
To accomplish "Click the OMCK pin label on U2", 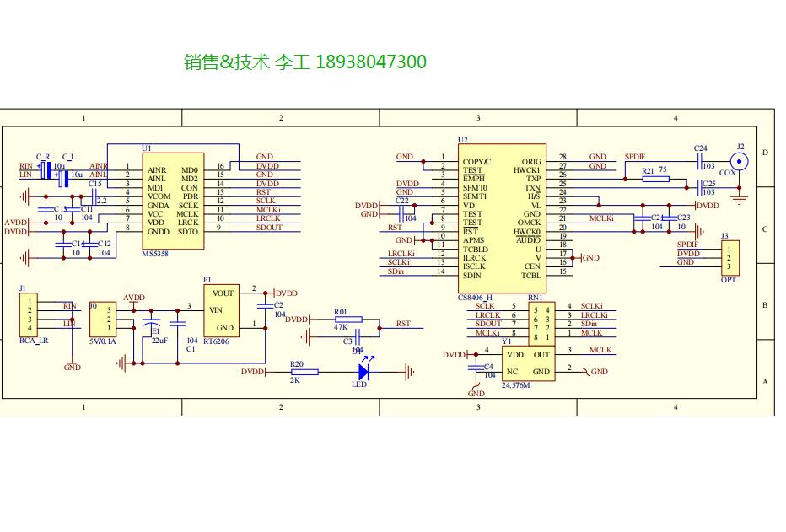I will (x=530, y=223).
